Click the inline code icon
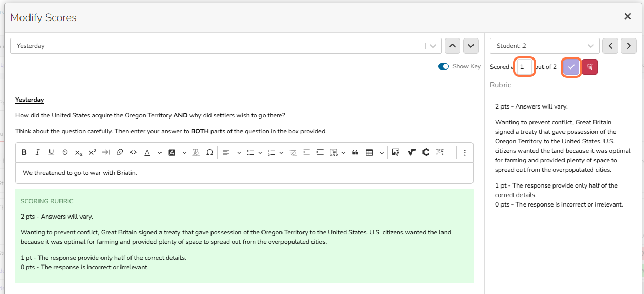This screenshot has height=294, width=644. click(133, 153)
